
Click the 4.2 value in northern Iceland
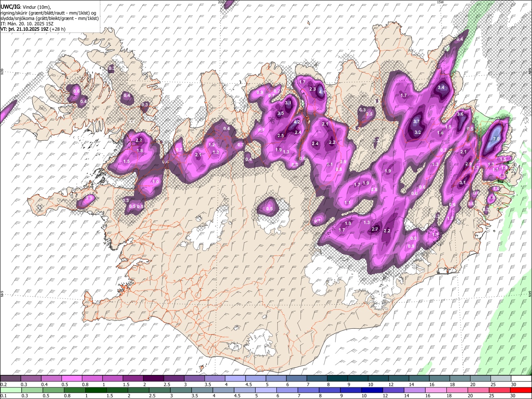(x=297, y=122)
